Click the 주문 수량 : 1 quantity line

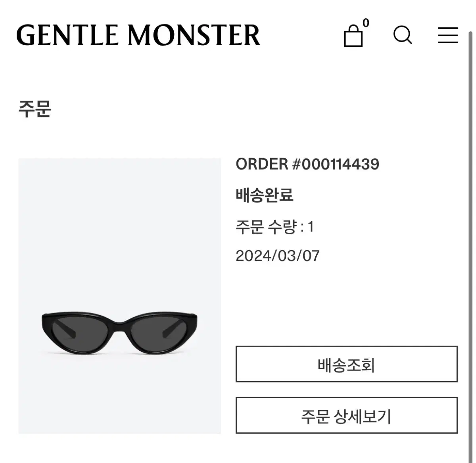275,227
